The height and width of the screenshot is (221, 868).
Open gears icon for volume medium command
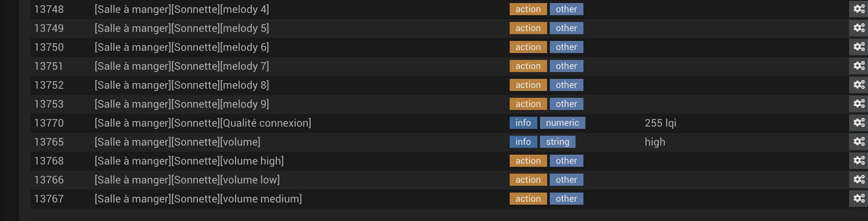pos(859,199)
